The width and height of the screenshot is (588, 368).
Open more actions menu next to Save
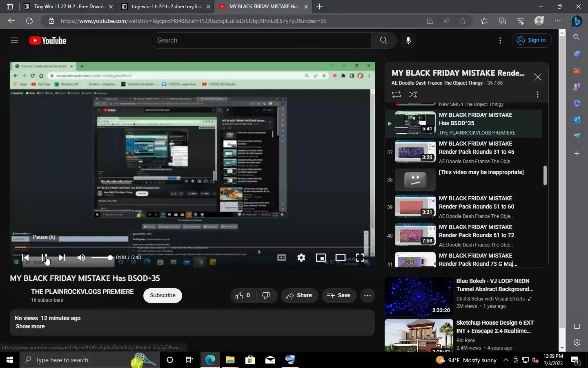pos(367,296)
